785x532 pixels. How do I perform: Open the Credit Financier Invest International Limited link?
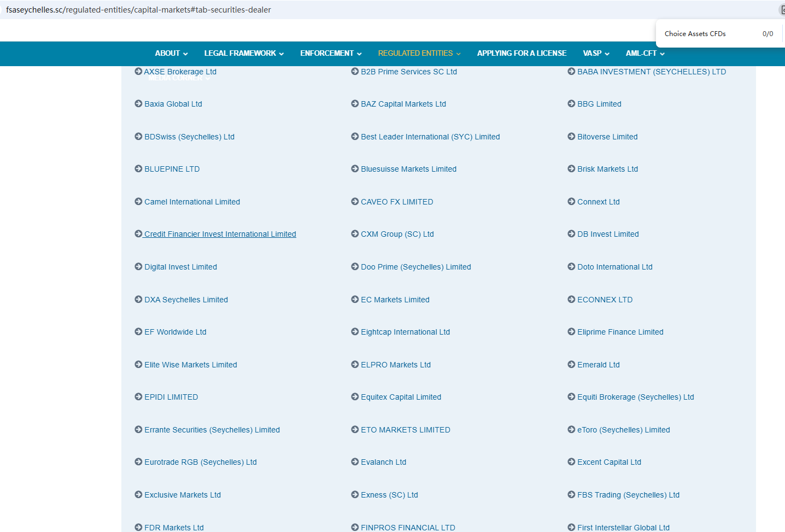[220, 234]
